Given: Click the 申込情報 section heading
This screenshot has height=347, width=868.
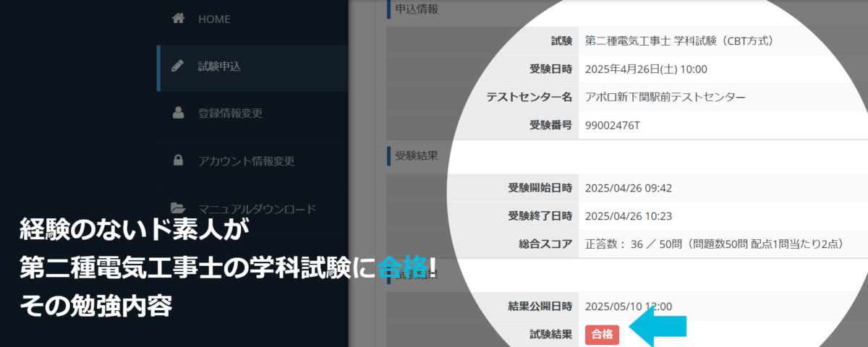Looking at the screenshot, I should [417, 9].
